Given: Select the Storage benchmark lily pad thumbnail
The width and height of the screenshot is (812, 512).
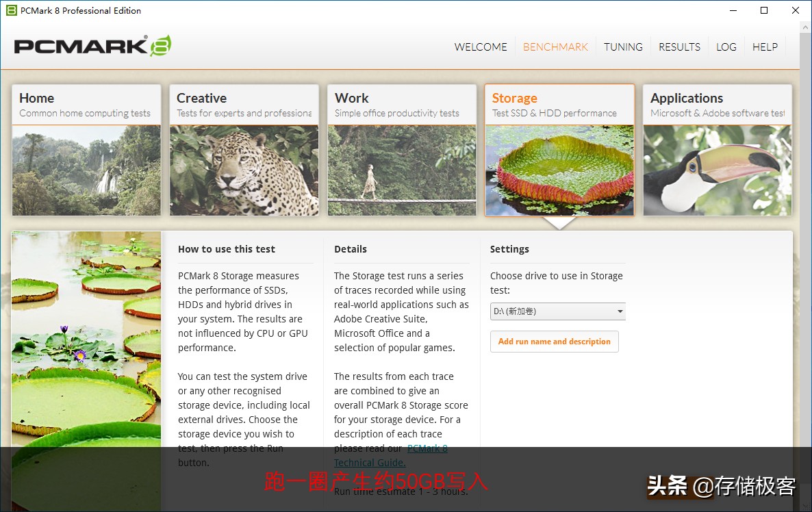Looking at the screenshot, I should pyautogui.click(x=559, y=170).
